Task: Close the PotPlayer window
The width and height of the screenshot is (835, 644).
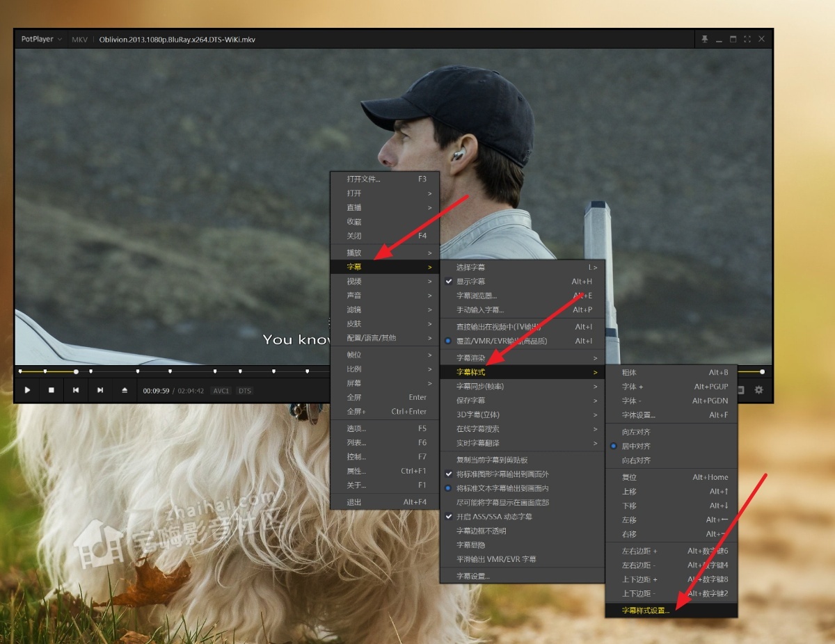Action: (x=761, y=40)
